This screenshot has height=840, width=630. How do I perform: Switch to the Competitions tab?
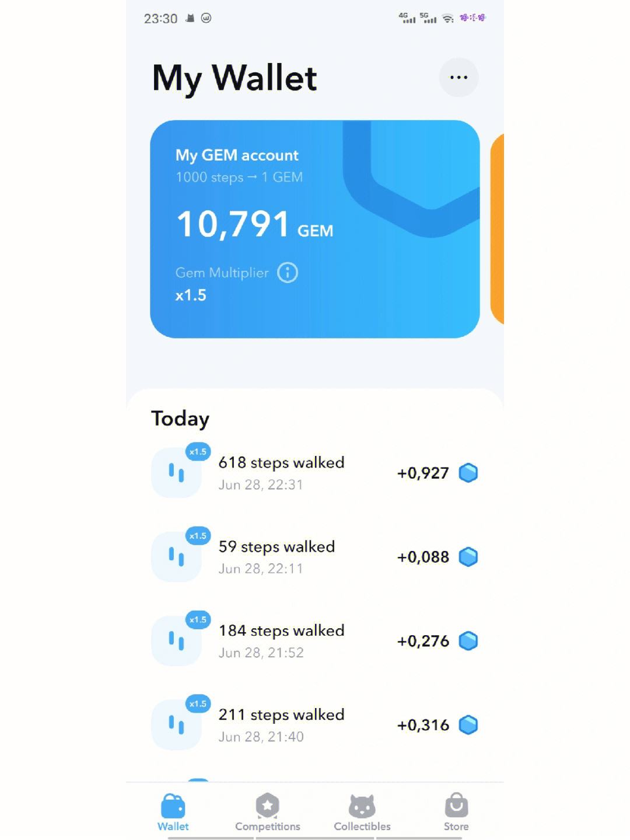(267, 812)
